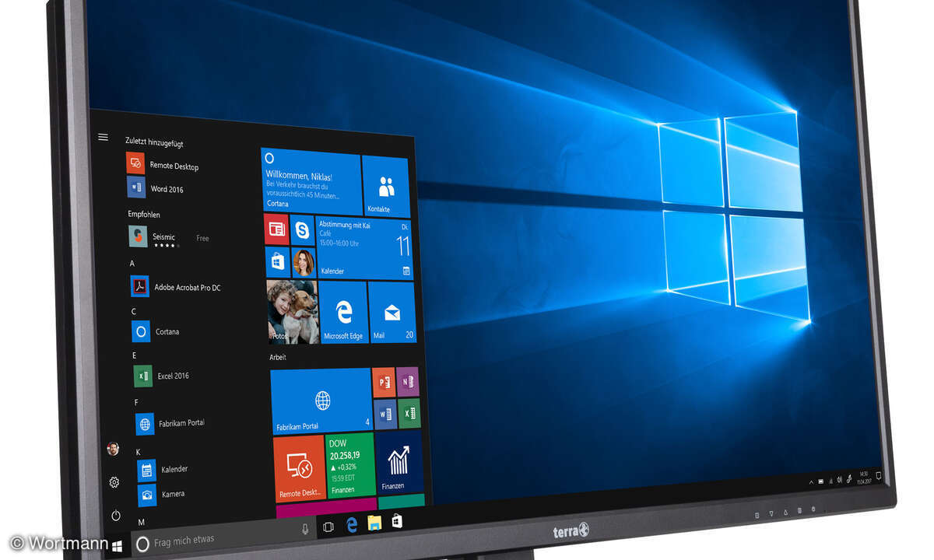Open the Kontakte tile
934x560 pixels.
pyautogui.click(x=386, y=187)
